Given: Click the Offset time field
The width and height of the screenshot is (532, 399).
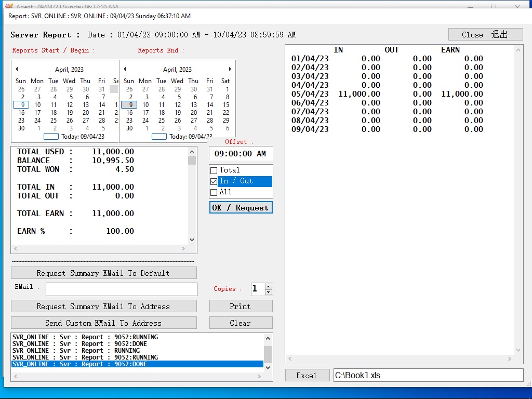Looking at the screenshot, I should [x=240, y=154].
